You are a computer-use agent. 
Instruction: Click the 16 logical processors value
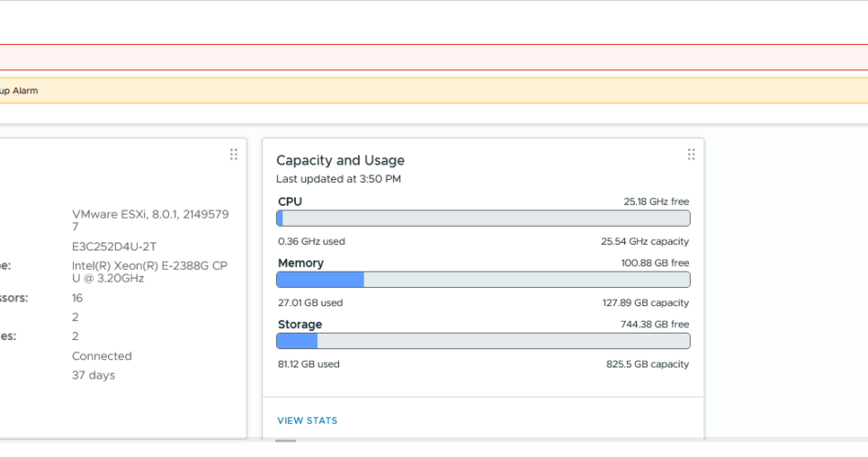78,298
